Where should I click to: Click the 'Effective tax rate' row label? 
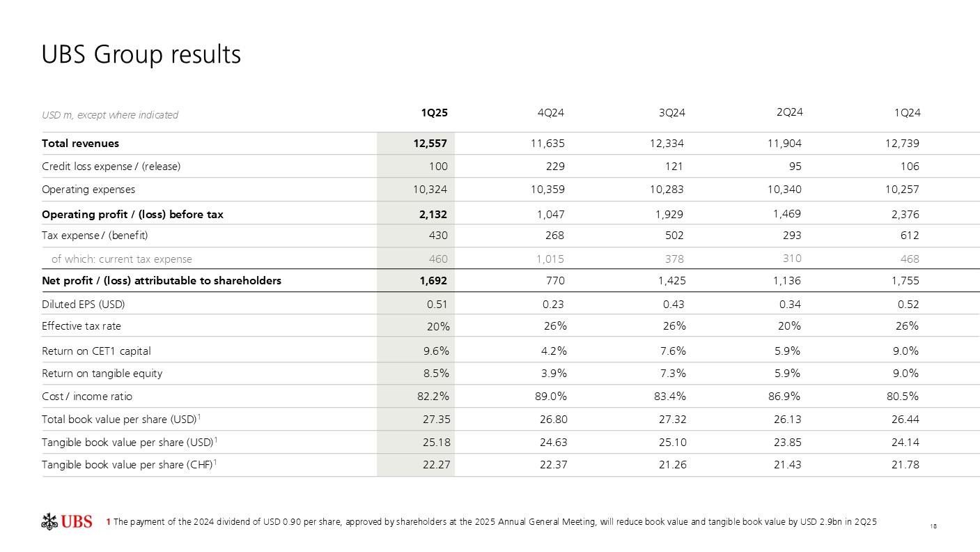click(x=81, y=326)
